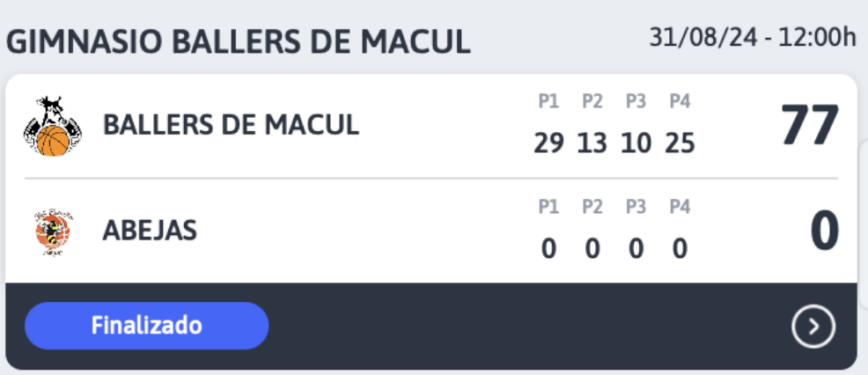868x375 pixels.
Task: Select the BALLERS DE MACUL team name
Action: 231,125
